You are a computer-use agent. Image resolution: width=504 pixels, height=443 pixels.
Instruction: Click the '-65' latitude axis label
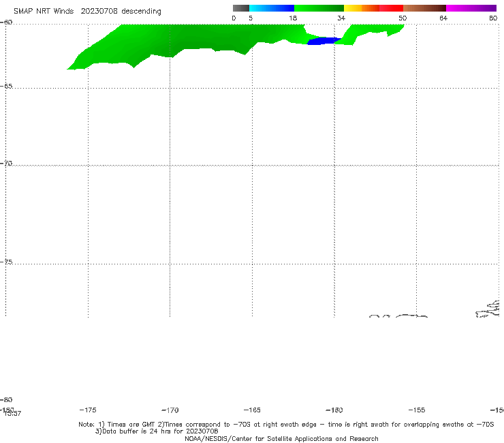click(x=6, y=87)
